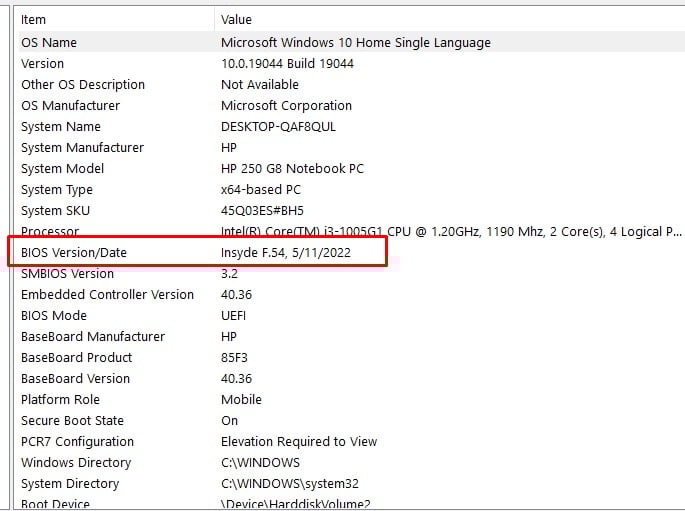
Task: Select the Secure Boot State row label
Action: coord(72,420)
